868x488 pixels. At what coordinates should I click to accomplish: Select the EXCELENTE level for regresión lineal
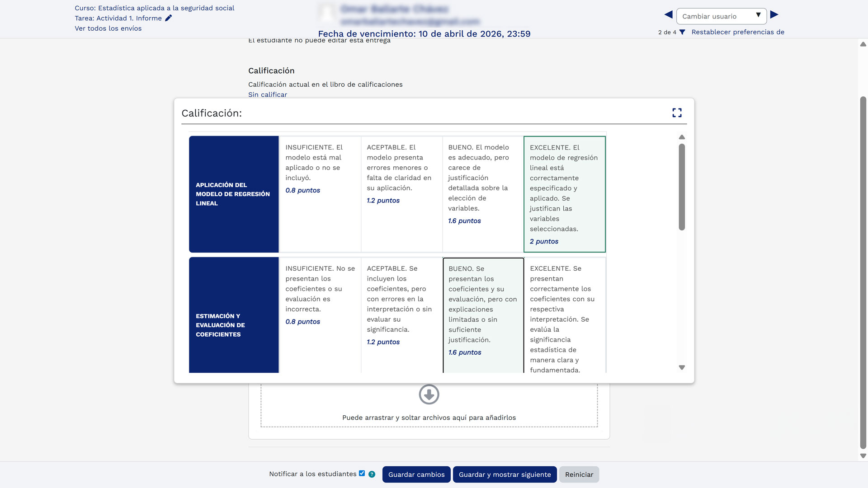[x=564, y=194]
